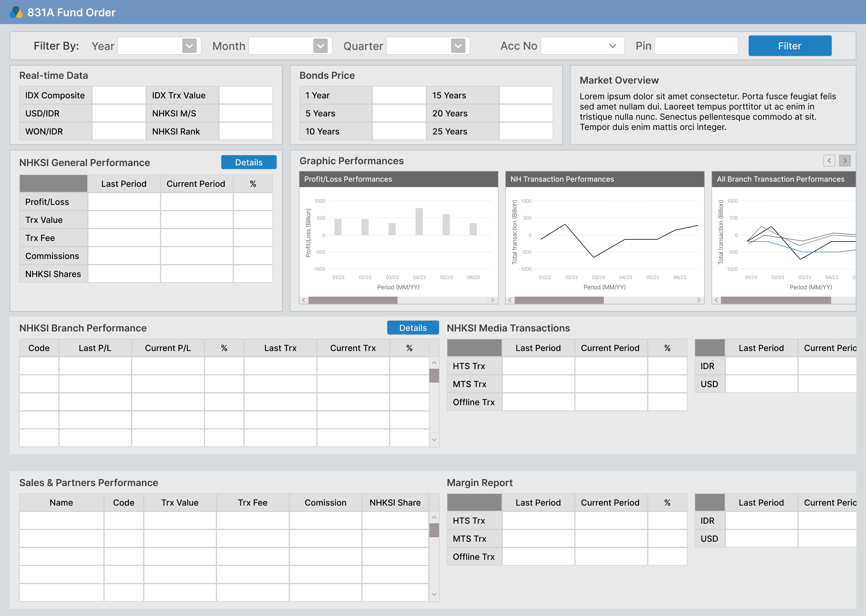Select the Trx Fee row label in General Performance
Viewport: 866px width, 616px height.
[x=54, y=238]
